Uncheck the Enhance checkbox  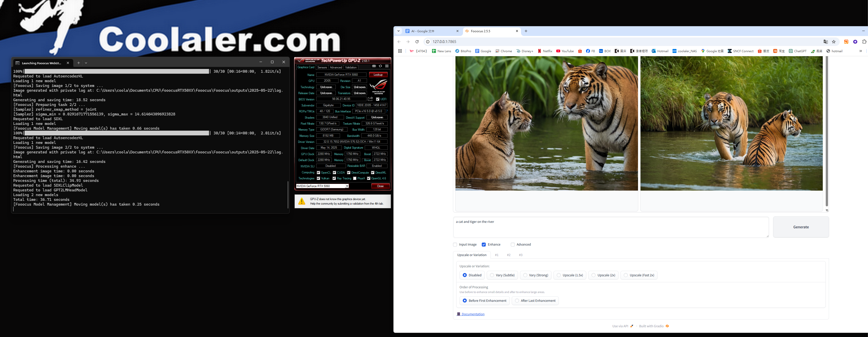[x=483, y=244]
